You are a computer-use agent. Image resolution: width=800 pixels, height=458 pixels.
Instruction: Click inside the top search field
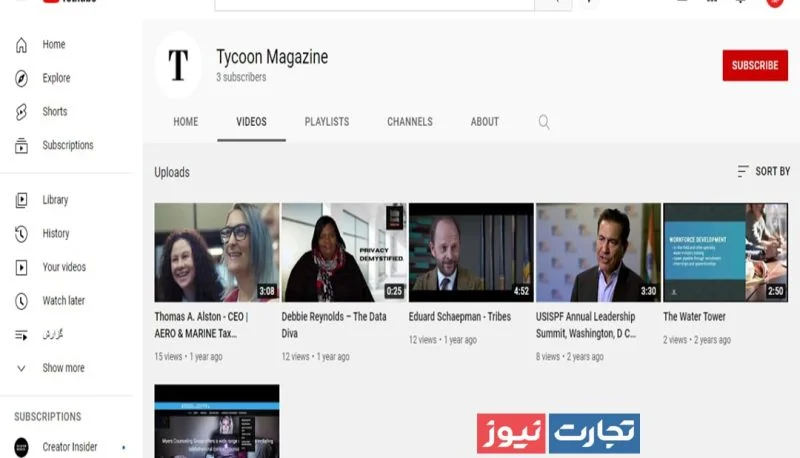(x=374, y=4)
